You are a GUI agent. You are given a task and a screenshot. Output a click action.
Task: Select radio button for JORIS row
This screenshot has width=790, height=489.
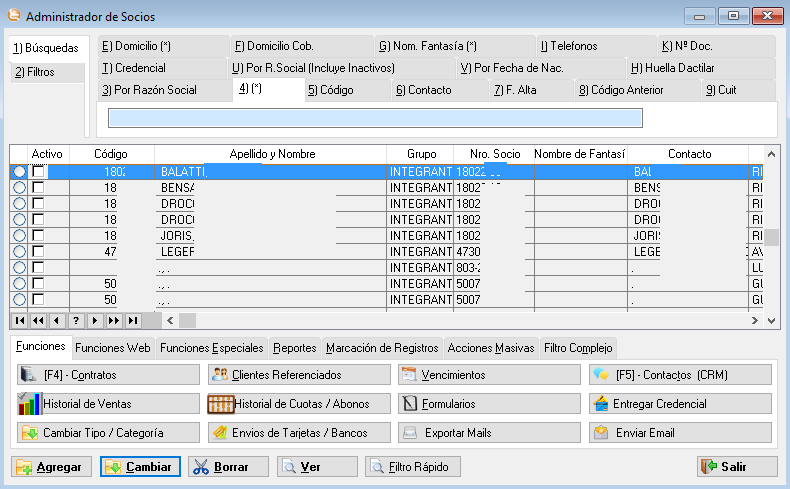tap(19, 235)
